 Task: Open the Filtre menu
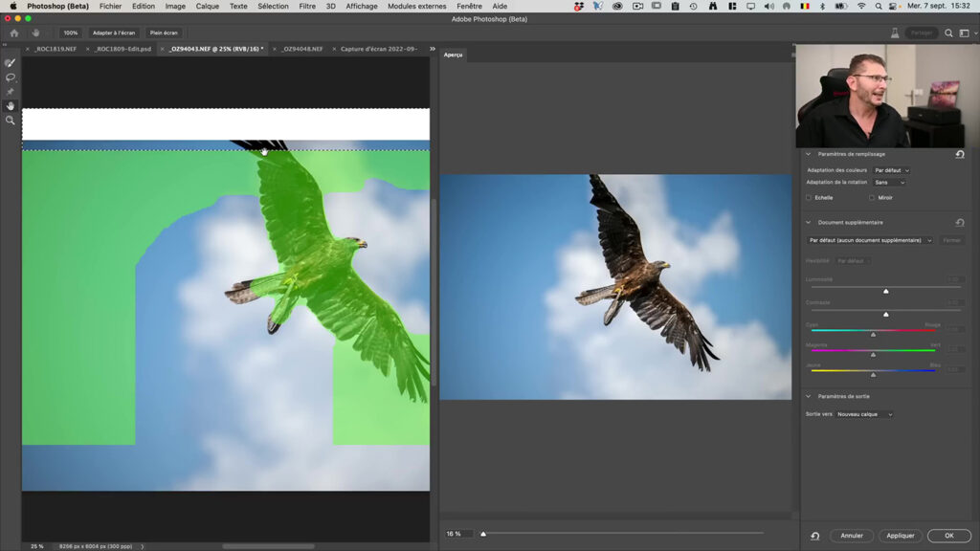click(307, 7)
